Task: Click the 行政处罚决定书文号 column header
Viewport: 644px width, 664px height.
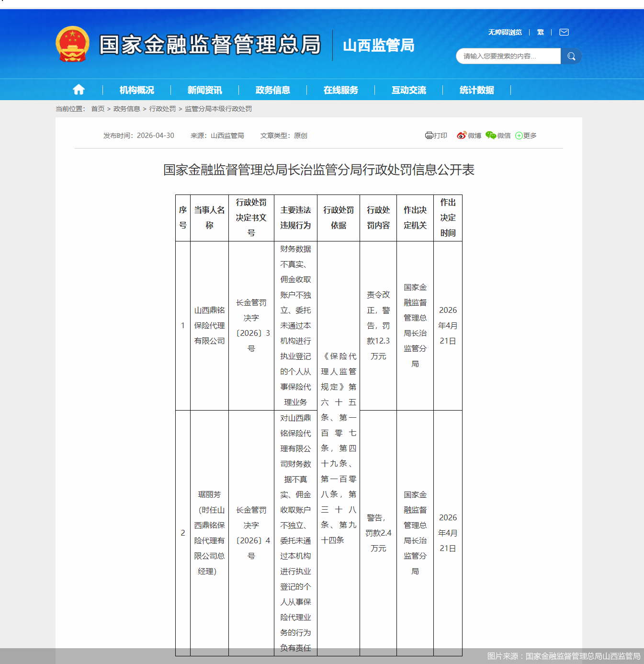Action: click(251, 218)
